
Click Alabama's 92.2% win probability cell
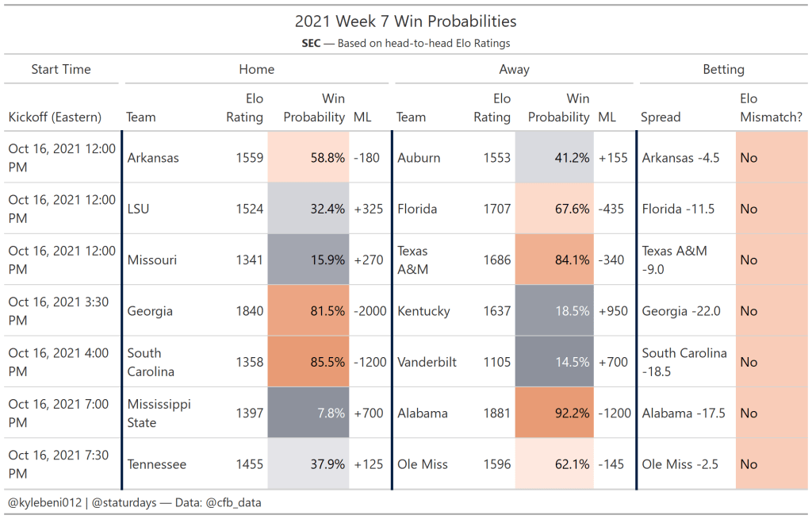coord(553,413)
